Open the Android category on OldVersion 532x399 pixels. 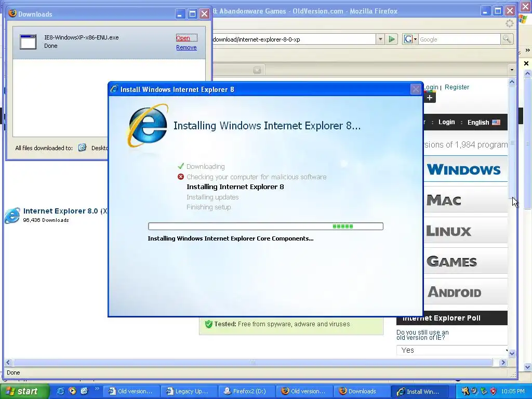465,292
